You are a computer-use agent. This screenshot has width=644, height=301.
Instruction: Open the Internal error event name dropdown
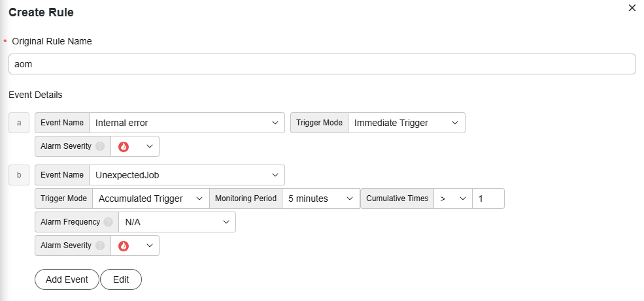(x=187, y=123)
